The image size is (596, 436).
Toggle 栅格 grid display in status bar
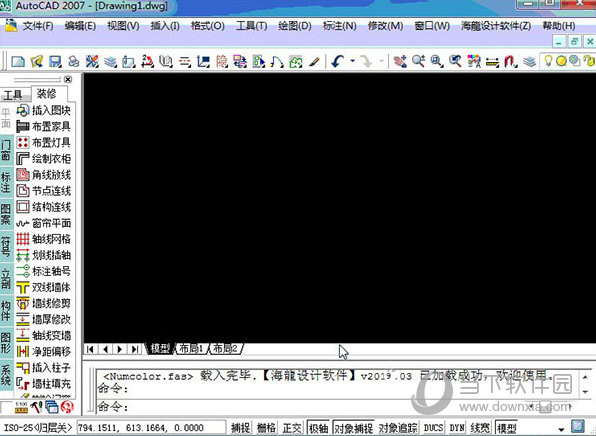(x=266, y=428)
